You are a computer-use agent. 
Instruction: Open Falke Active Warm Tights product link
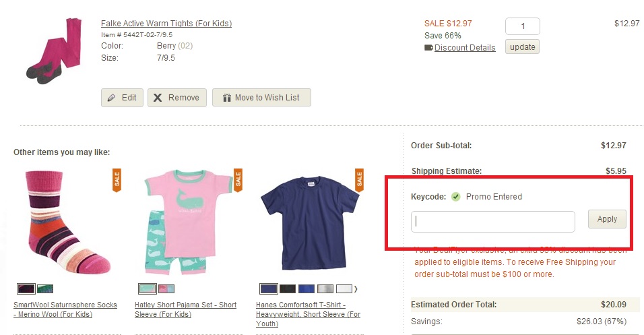coord(166,24)
